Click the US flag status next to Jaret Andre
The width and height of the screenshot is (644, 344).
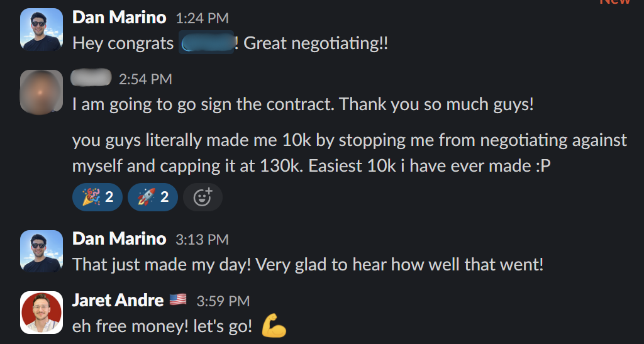pyautogui.click(x=178, y=300)
